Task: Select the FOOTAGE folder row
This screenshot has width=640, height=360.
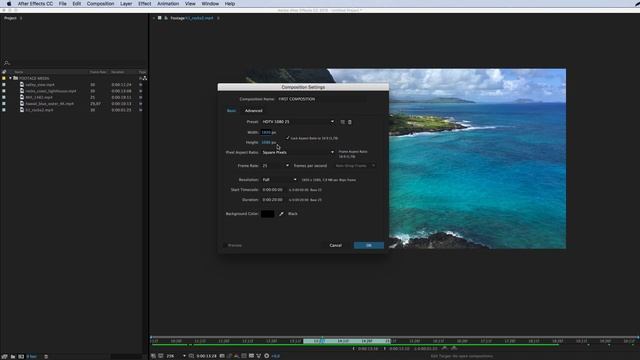Action: click(73, 78)
